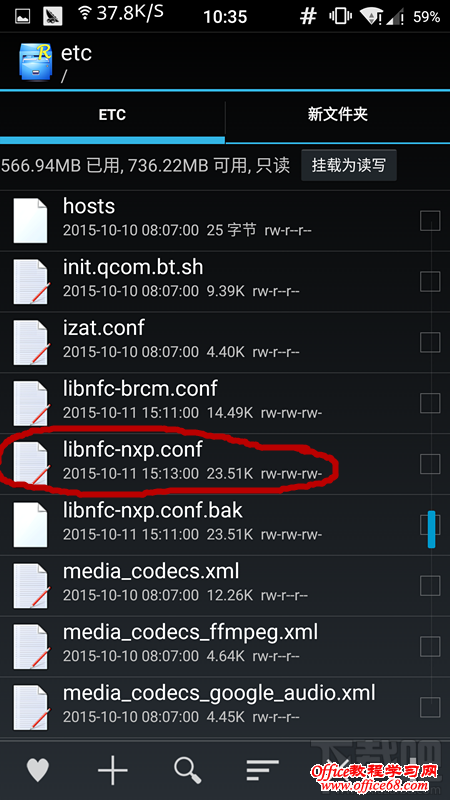450x800 pixels.
Task: Switch to the 新文件夹 tab
Action: tap(338, 115)
